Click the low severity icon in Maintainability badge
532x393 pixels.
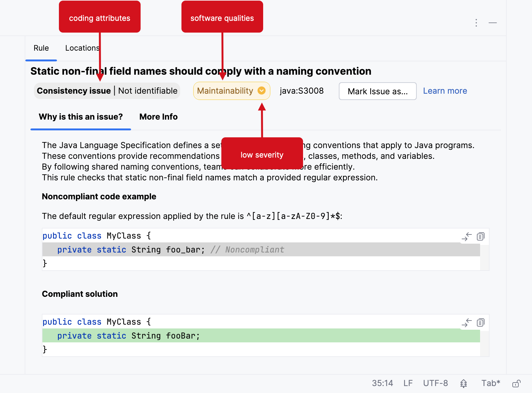262,91
